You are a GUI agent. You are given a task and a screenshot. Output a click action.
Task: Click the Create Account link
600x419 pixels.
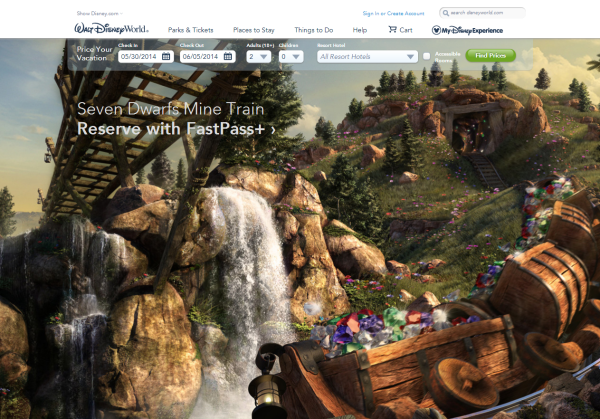click(x=406, y=13)
